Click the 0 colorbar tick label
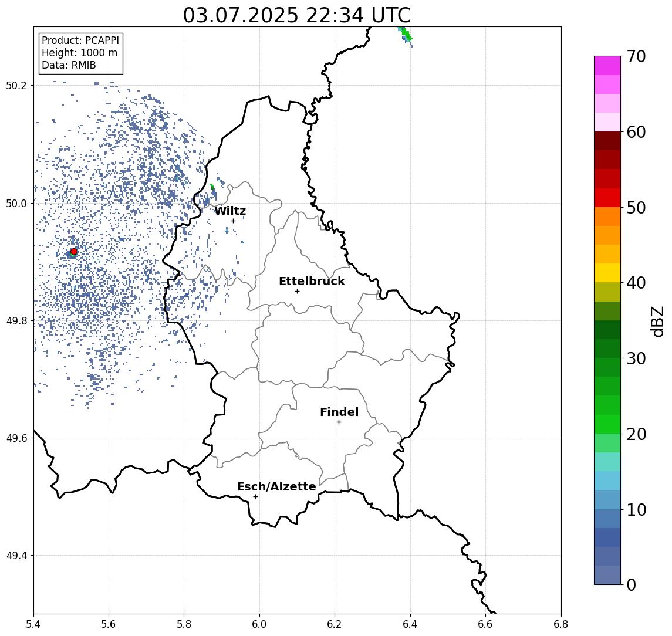672x636 pixels. coord(632,584)
